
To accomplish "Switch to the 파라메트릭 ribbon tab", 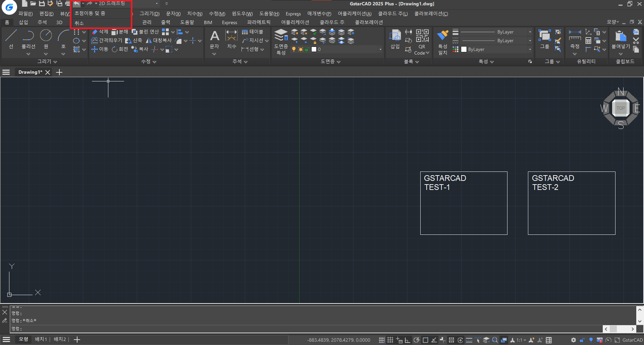I will pos(259,22).
